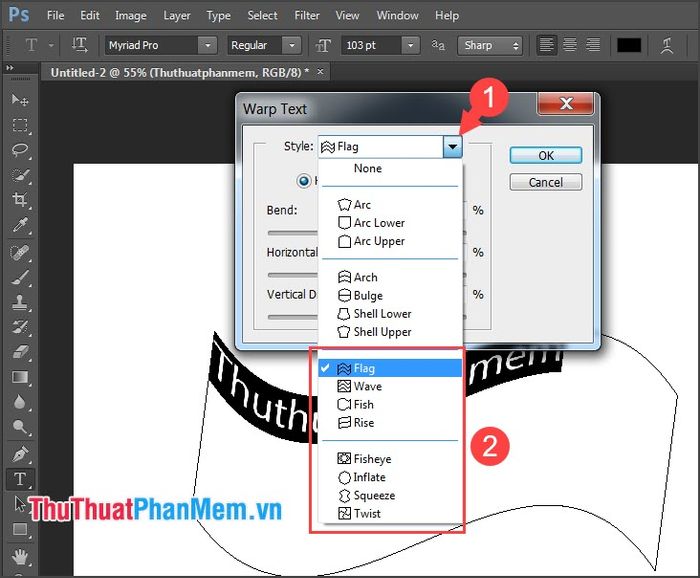Image resolution: width=700 pixels, height=578 pixels.
Task: Select the Horizontal radio button
Action: point(304,181)
